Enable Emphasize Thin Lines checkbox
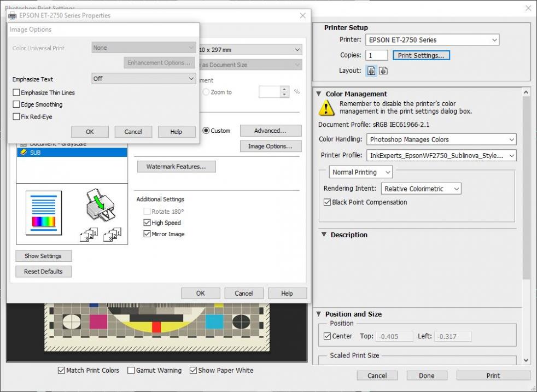Image resolution: width=537 pixels, height=392 pixels. point(16,92)
